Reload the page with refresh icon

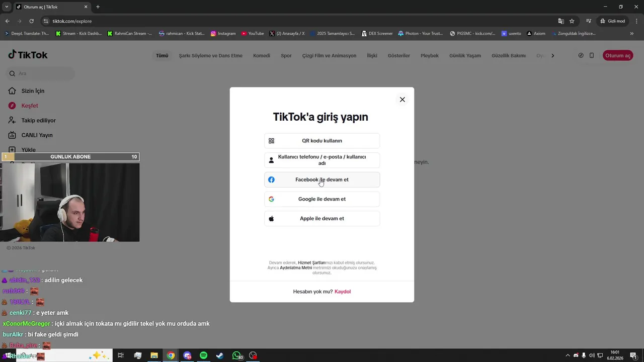click(x=31, y=21)
